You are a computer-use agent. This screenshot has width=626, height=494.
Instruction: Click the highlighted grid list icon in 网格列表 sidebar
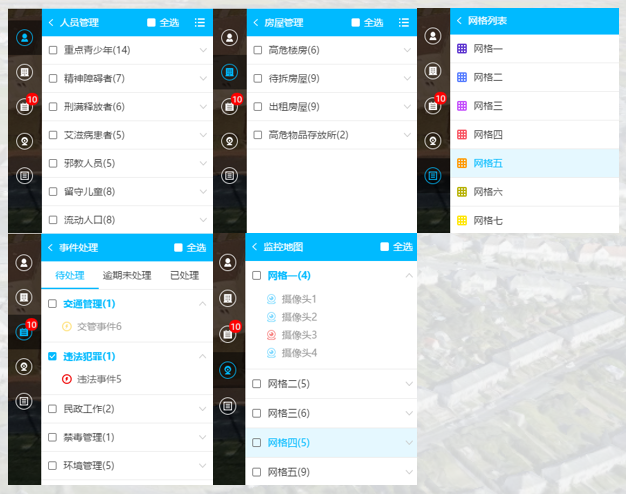click(433, 175)
